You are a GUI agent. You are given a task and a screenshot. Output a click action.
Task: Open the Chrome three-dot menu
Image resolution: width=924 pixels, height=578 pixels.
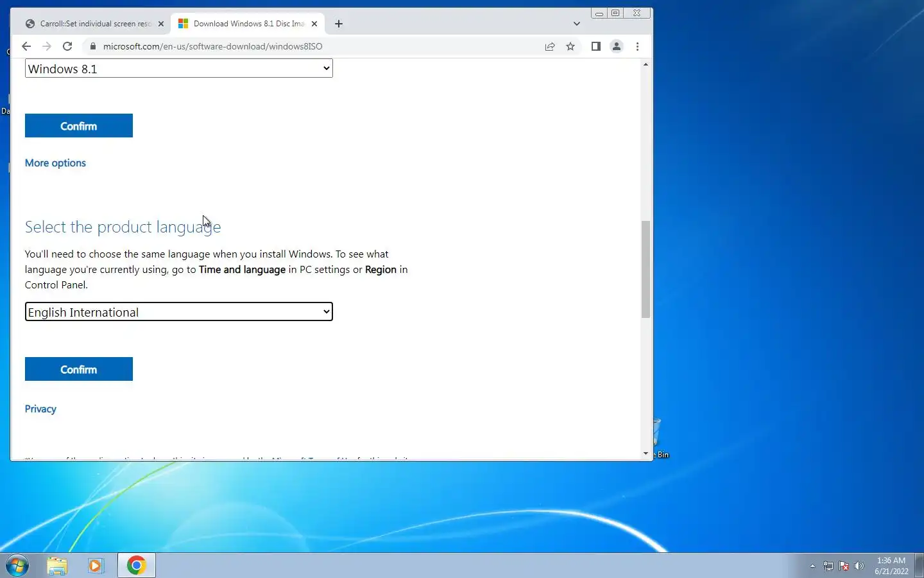[x=637, y=46]
